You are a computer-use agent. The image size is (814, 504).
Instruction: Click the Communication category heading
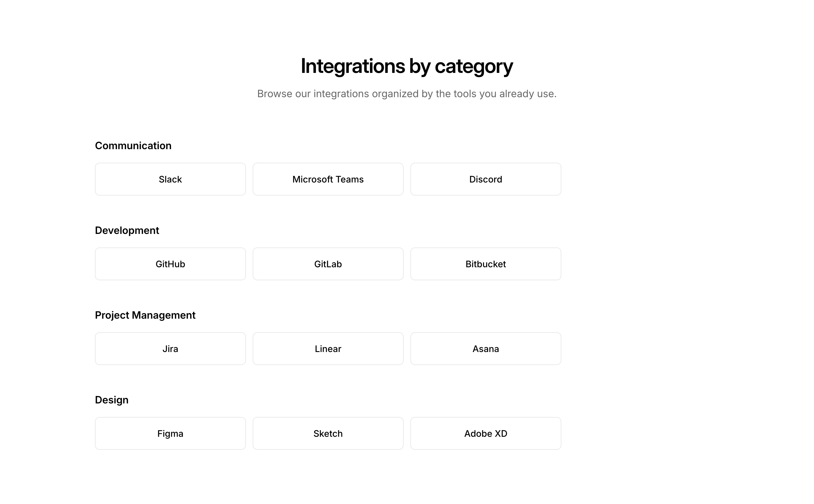(x=133, y=146)
